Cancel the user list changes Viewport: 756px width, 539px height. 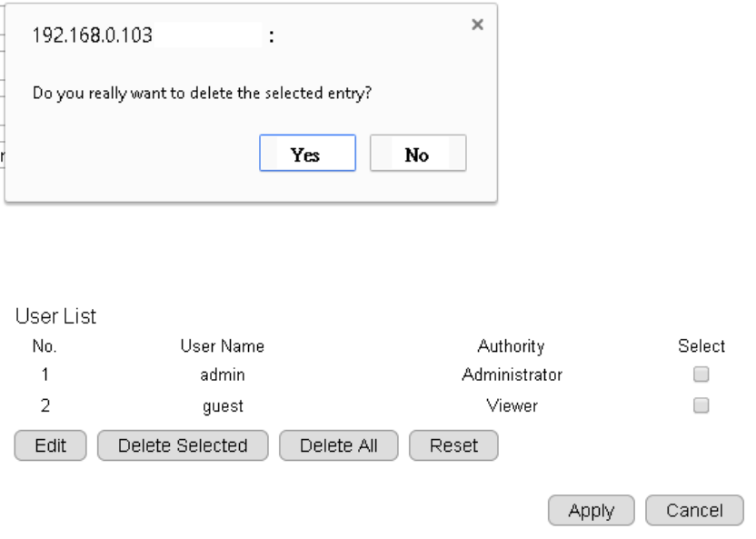[x=694, y=511]
